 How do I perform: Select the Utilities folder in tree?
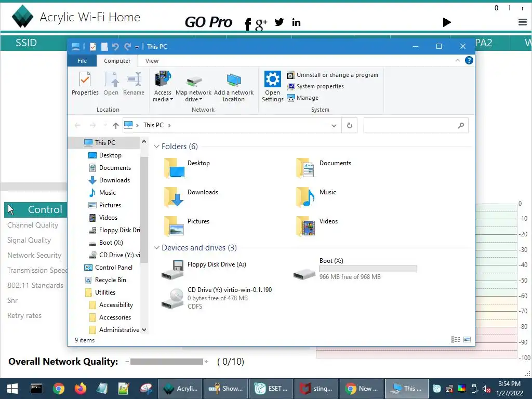coord(105,292)
